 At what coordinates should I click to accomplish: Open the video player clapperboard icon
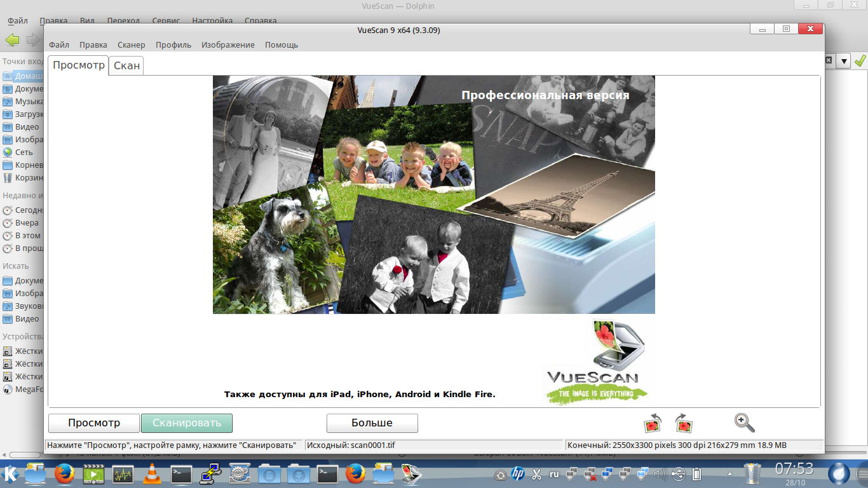pos(93,474)
